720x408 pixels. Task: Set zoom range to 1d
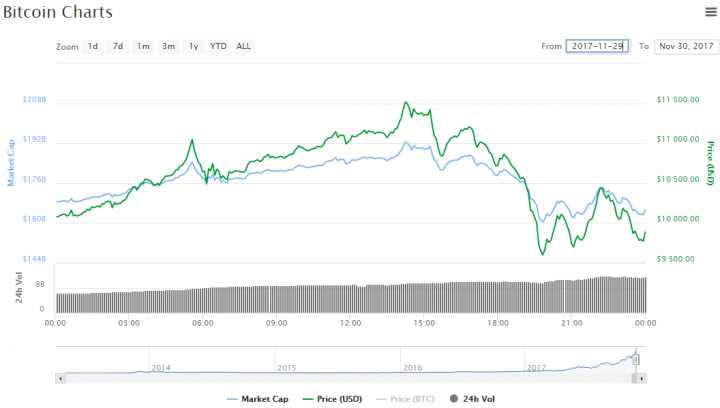(93, 46)
